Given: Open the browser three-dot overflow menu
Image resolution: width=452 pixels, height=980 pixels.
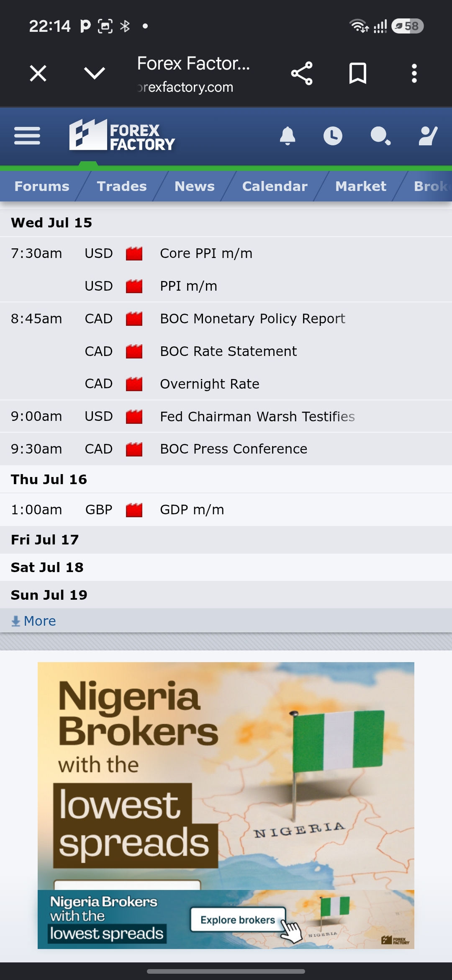Looking at the screenshot, I should [414, 73].
